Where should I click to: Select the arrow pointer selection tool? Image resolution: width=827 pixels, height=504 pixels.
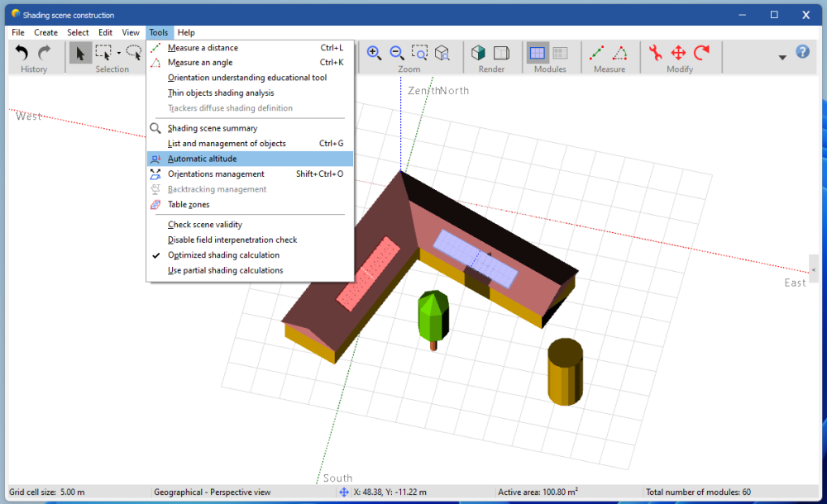pos(80,53)
